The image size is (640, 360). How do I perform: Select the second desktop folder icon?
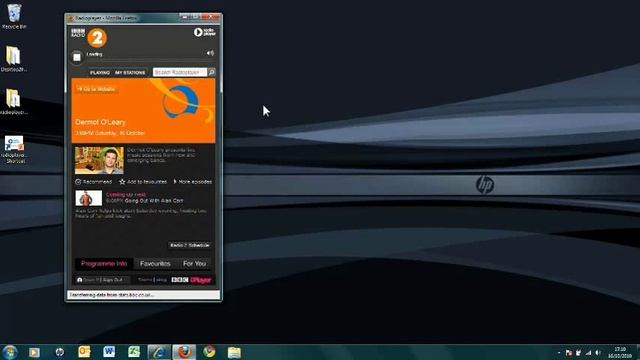click(x=13, y=102)
